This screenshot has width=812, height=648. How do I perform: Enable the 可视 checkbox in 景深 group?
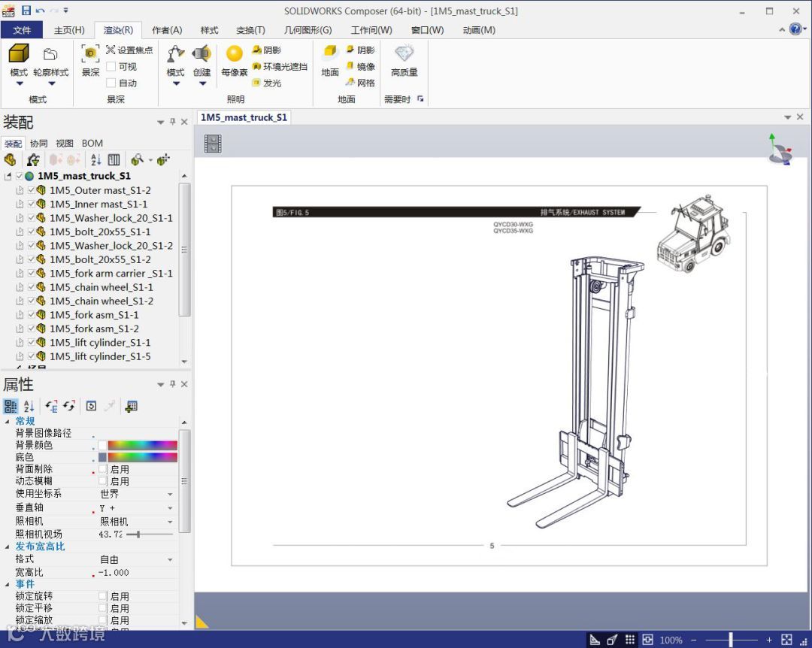click(111, 67)
